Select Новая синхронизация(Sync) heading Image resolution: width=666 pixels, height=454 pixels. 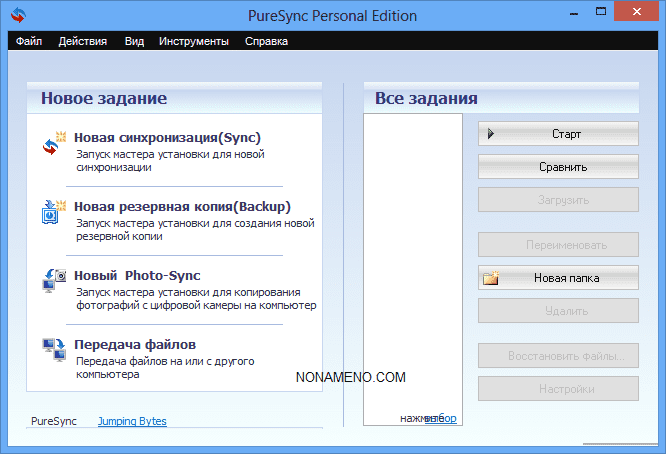click(167, 137)
